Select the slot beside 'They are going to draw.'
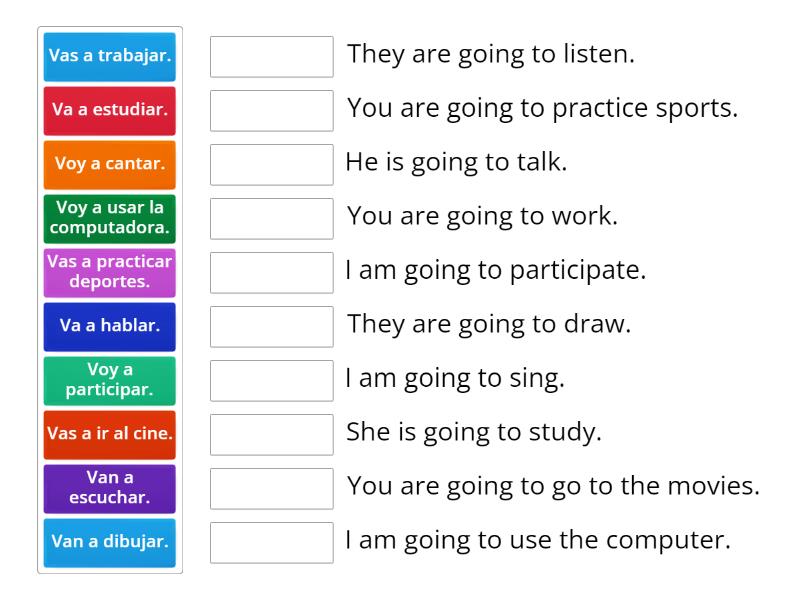This screenshot has width=800, height=600. click(x=272, y=327)
